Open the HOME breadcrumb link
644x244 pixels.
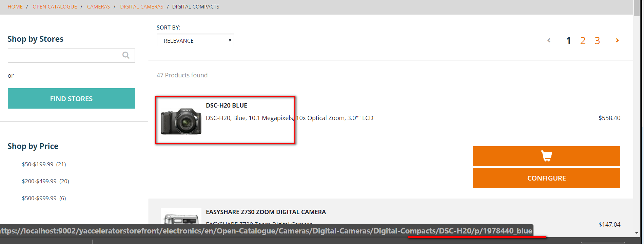[x=15, y=7]
